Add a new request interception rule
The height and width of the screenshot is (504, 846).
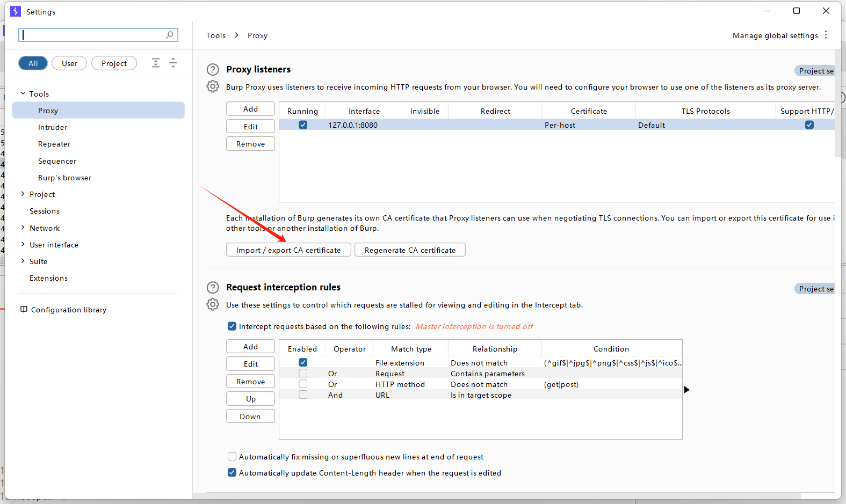pos(250,347)
